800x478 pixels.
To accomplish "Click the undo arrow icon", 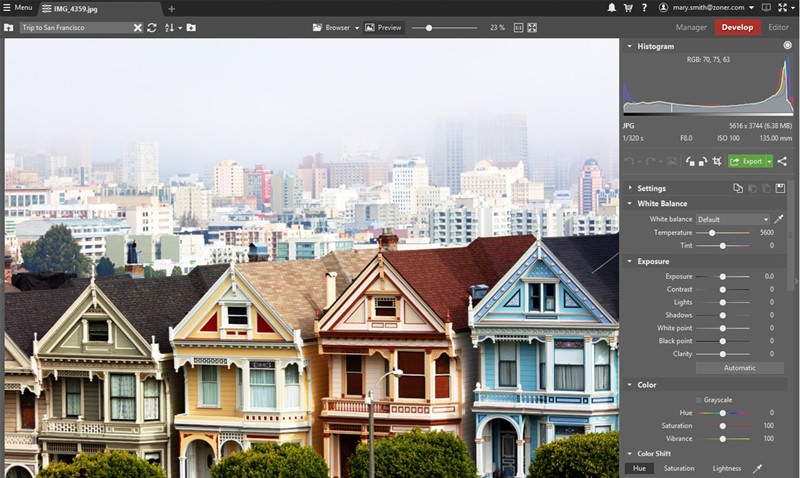I will [x=629, y=162].
